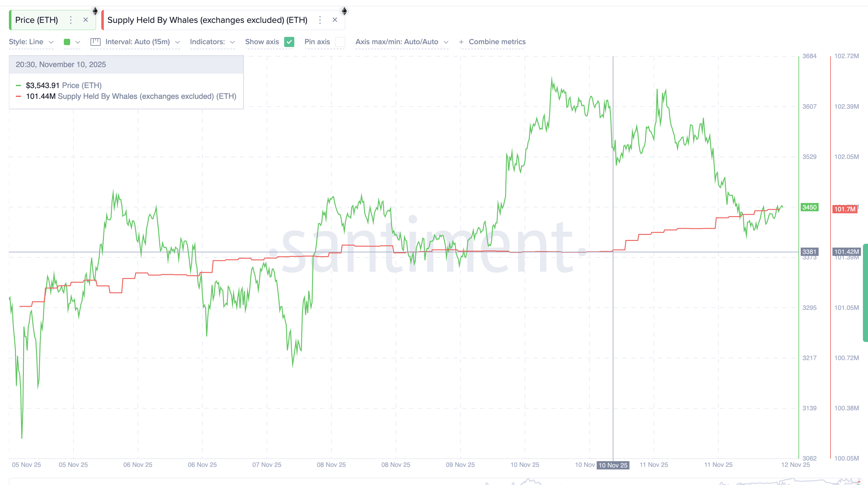Remove the Price (ETH) metric
The width and height of the screenshot is (868, 485).
(x=86, y=20)
